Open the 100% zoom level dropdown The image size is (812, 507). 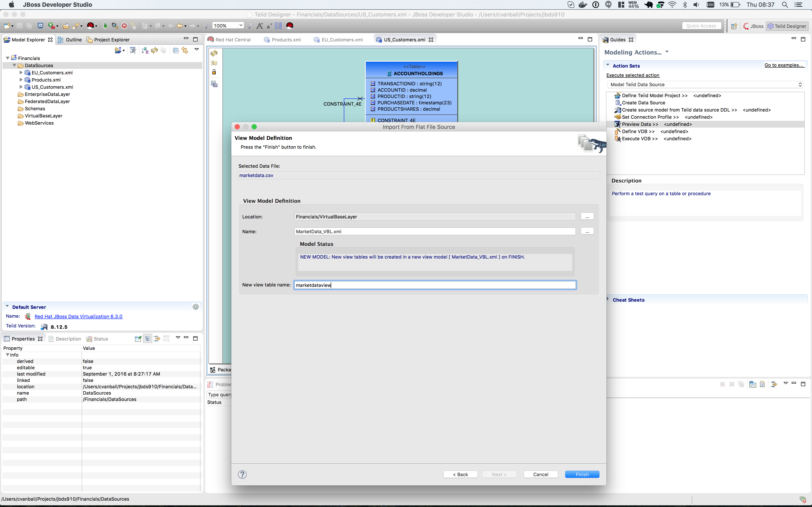pos(241,26)
